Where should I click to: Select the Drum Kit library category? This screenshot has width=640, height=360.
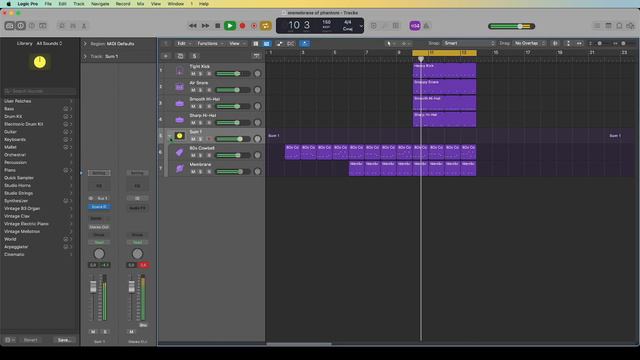coord(37,116)
